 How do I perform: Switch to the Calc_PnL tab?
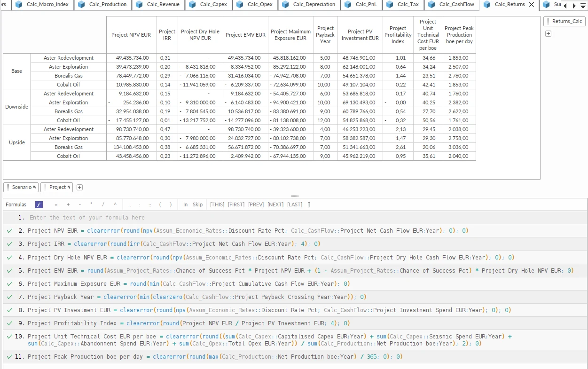[x=361, y=5]
